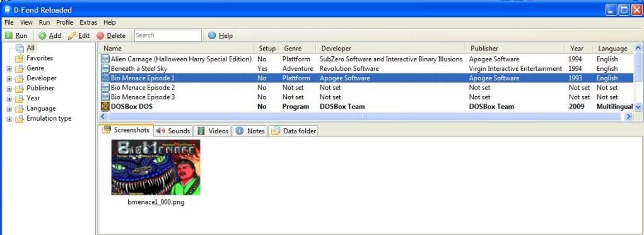Expand the Year tree node

coord(9,99)
